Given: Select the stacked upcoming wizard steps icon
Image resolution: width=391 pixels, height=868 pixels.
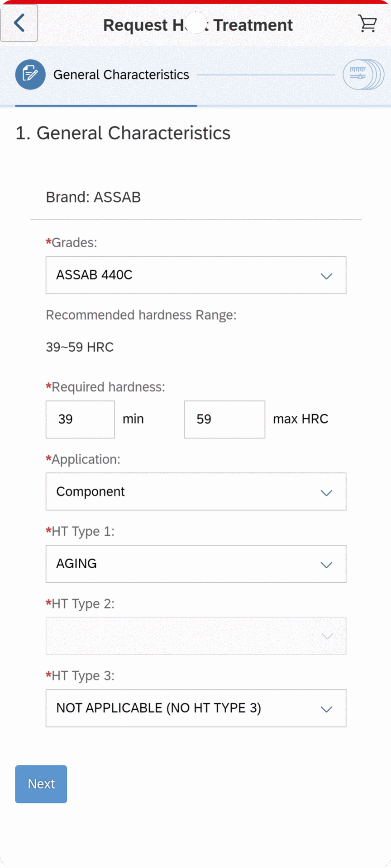Looking at the screenshot, I should pos(363,75).
